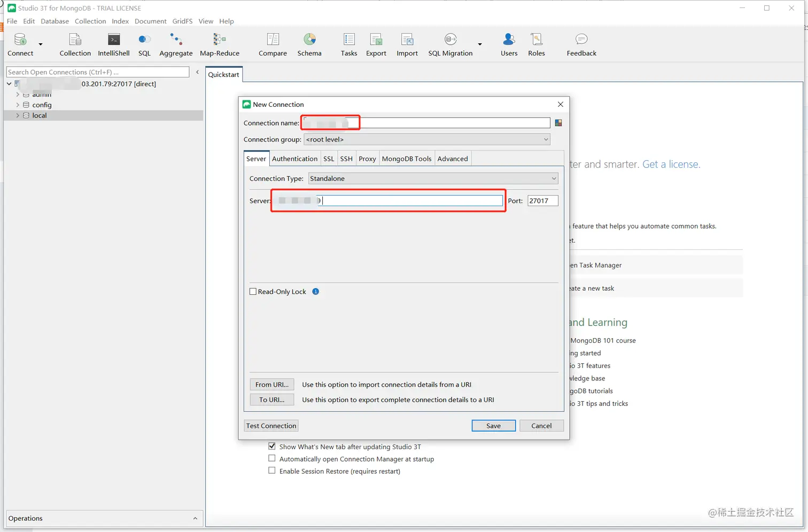Click the Save button
Image resolution: width=808 pixels, height=532 pixels.
point(493,426)
